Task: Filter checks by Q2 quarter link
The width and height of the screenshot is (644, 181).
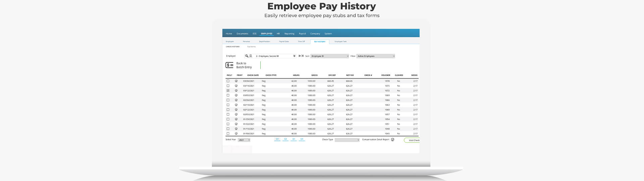Action: click(x=285, y=139)
